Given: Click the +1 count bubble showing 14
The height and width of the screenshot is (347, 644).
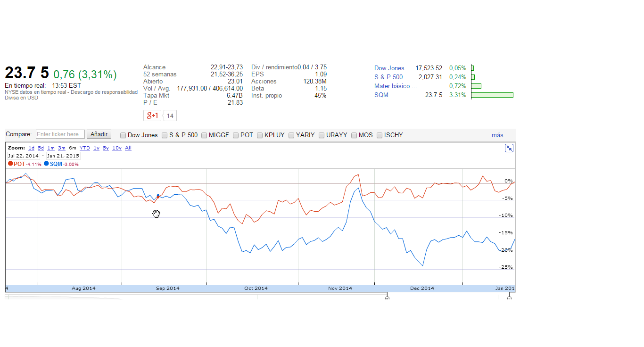Looking at the screenshot, I should [170, 116].
